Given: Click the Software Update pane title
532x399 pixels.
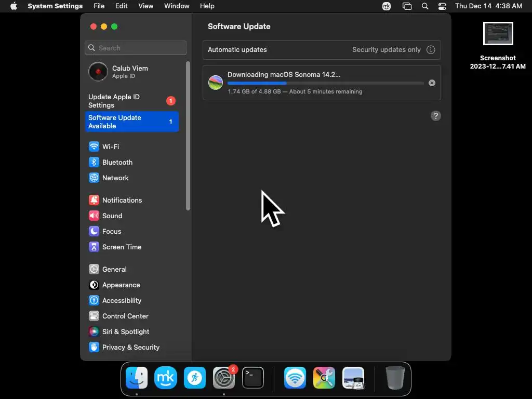Looking at the screenshot, I should click(239, 26).
